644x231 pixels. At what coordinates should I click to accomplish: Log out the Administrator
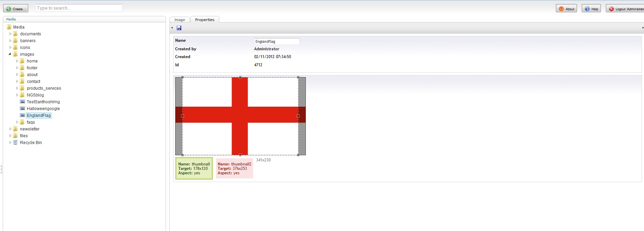point(625,9)
